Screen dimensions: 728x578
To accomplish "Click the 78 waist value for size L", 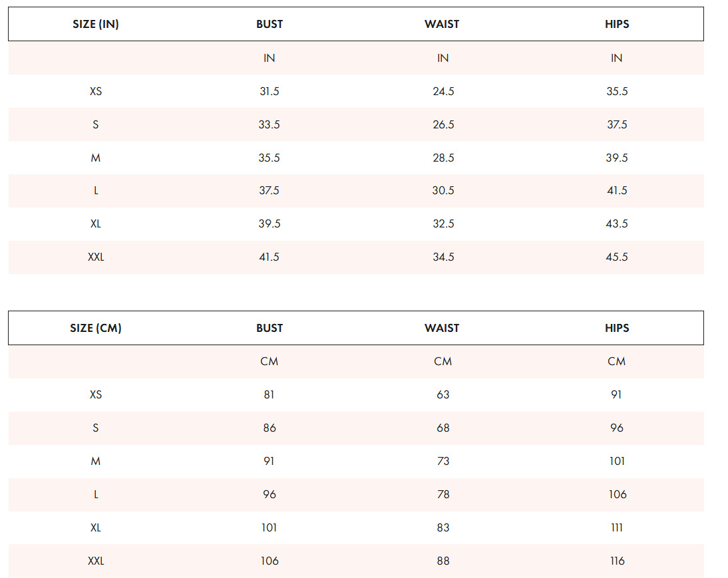I will point(443,494).
